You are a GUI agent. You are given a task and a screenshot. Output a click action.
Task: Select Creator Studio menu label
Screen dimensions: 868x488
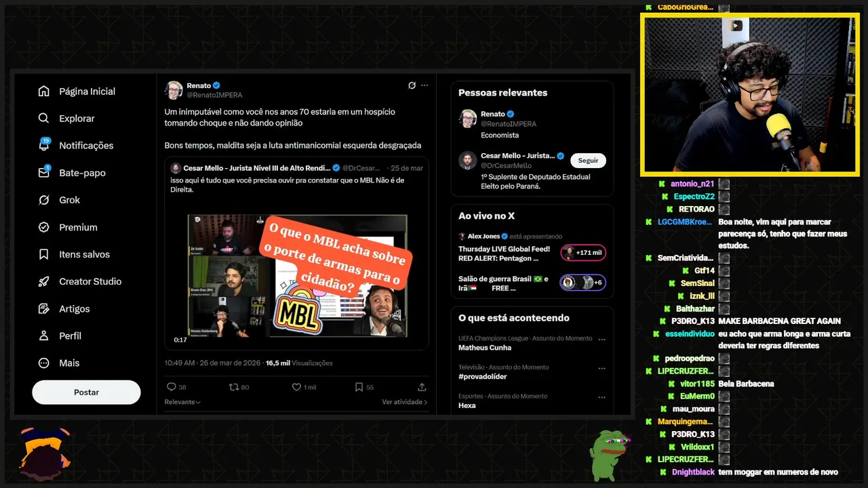point(90,281)
